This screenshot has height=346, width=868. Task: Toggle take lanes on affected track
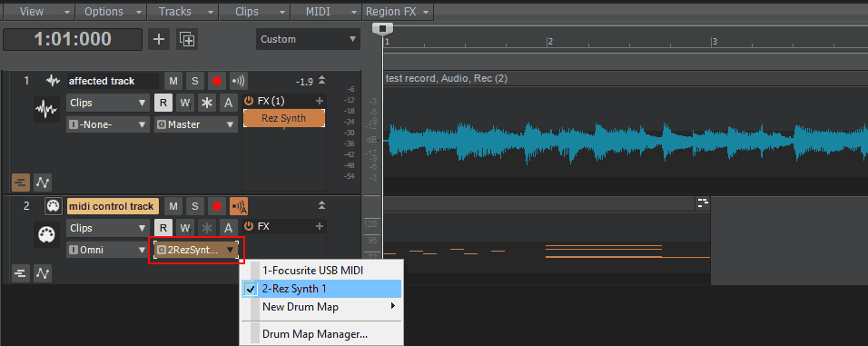click(20, 182)
